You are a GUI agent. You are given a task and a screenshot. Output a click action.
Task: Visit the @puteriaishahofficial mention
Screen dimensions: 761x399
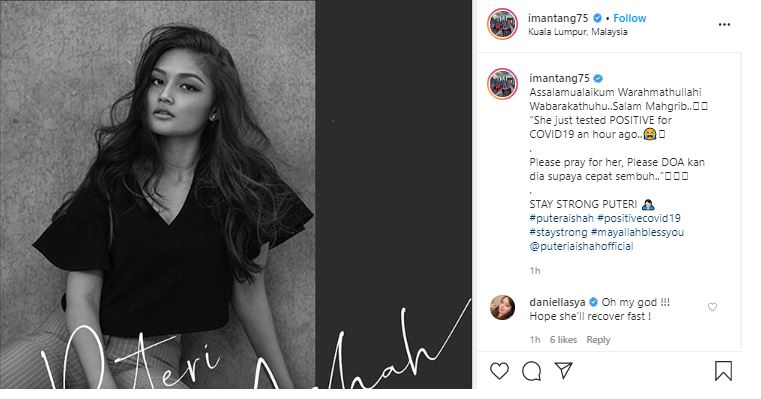[x=581, y=246]
